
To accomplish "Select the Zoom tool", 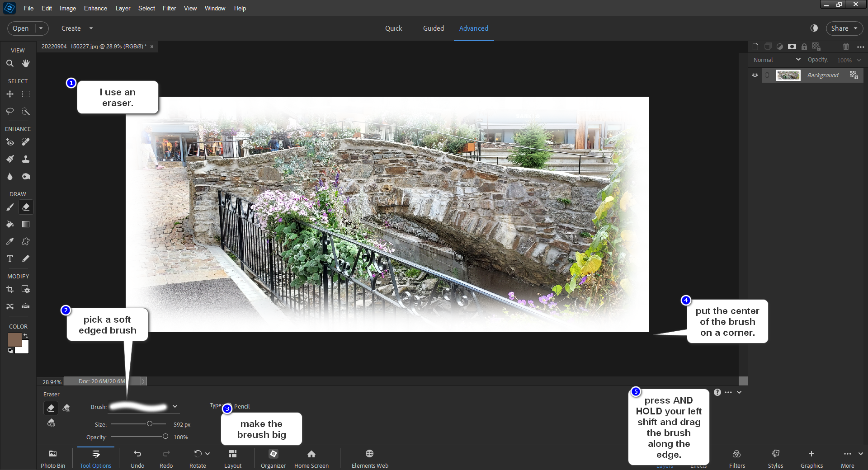I will click(x=10, y=63).
